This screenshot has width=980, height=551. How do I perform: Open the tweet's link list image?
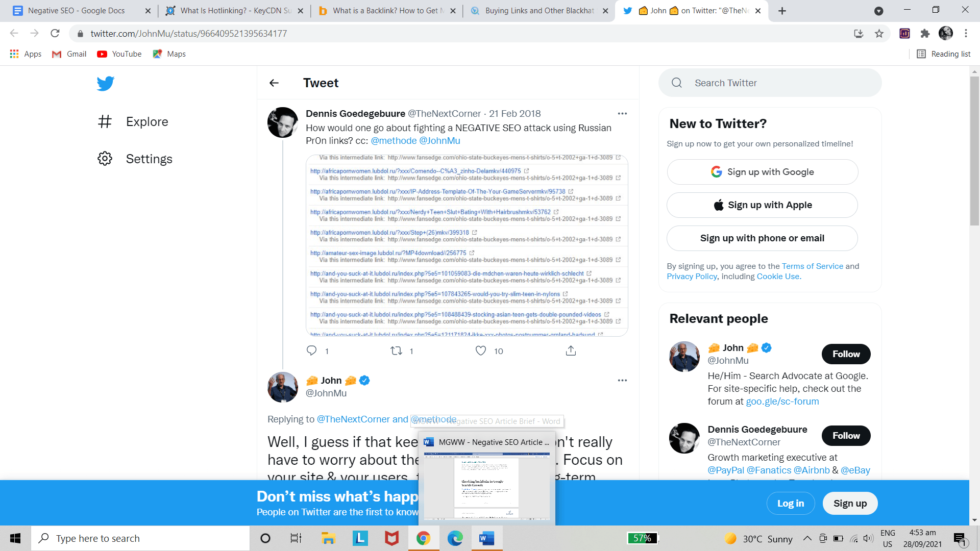[x=467, y=245]
